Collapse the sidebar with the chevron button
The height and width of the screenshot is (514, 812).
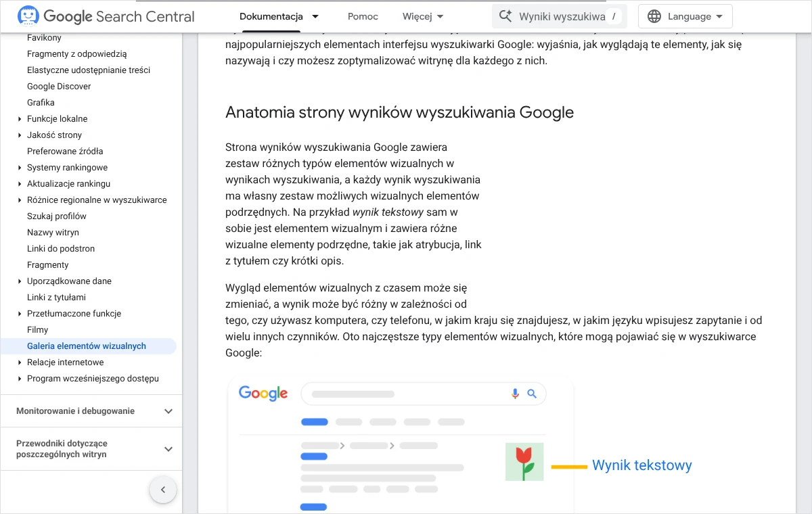(x=163, y=490)
